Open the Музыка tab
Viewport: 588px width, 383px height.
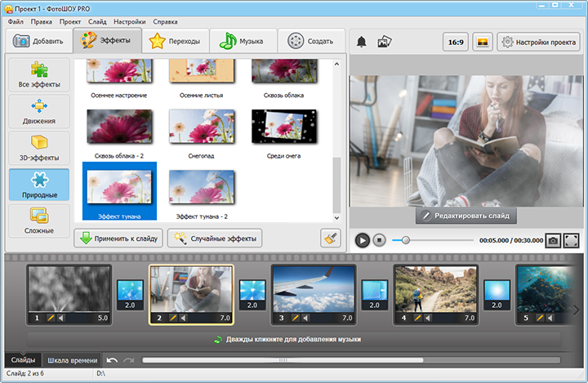tap(243, 40)
